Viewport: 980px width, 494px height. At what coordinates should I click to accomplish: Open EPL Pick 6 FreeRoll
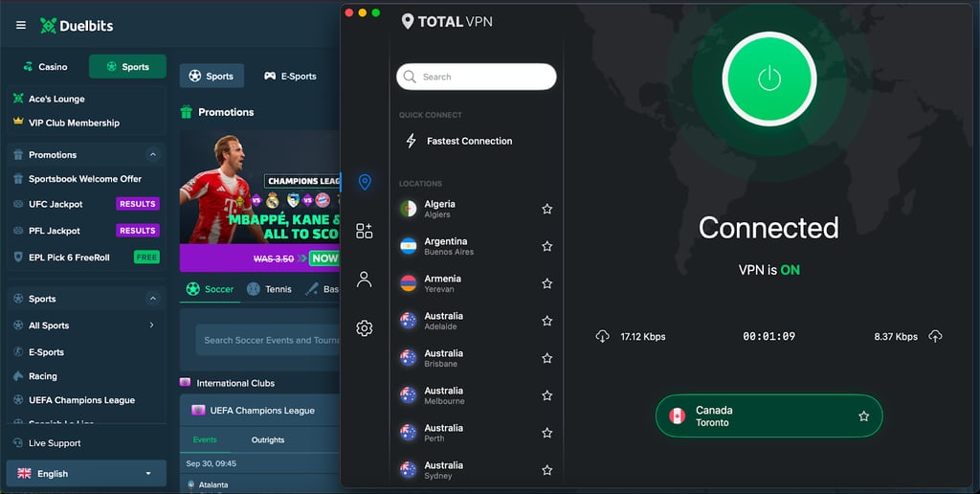69,257
